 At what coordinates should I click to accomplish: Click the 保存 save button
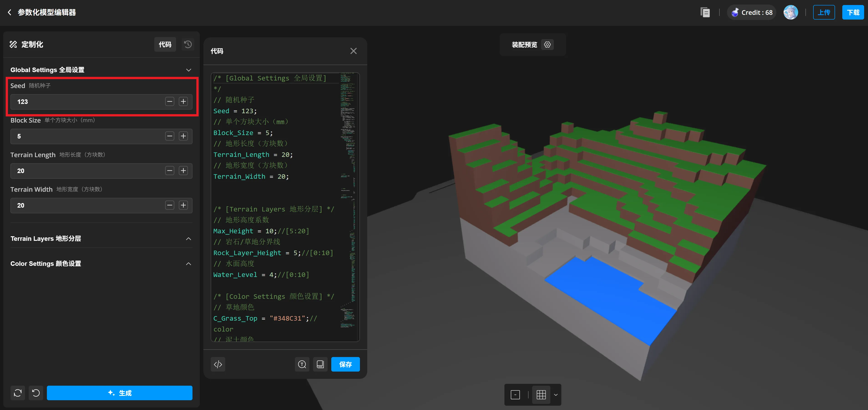pyautogui.click(x=345, y=364)
